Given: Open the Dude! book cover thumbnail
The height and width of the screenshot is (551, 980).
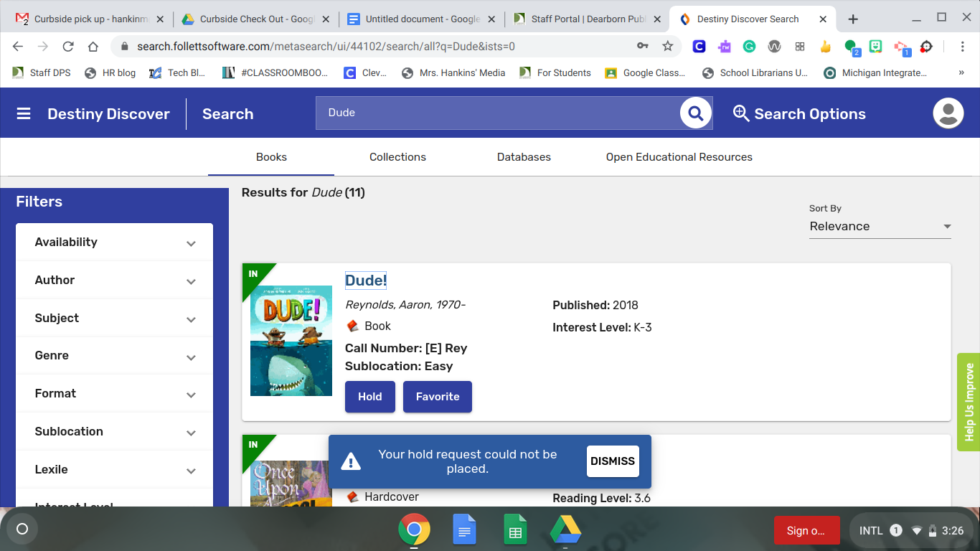Looking at the screenshot, I should [x=291, y=341].
